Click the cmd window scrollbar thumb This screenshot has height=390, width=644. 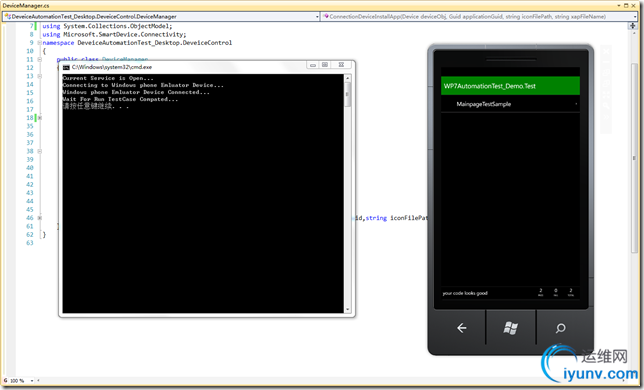click(x=347, y=94)
